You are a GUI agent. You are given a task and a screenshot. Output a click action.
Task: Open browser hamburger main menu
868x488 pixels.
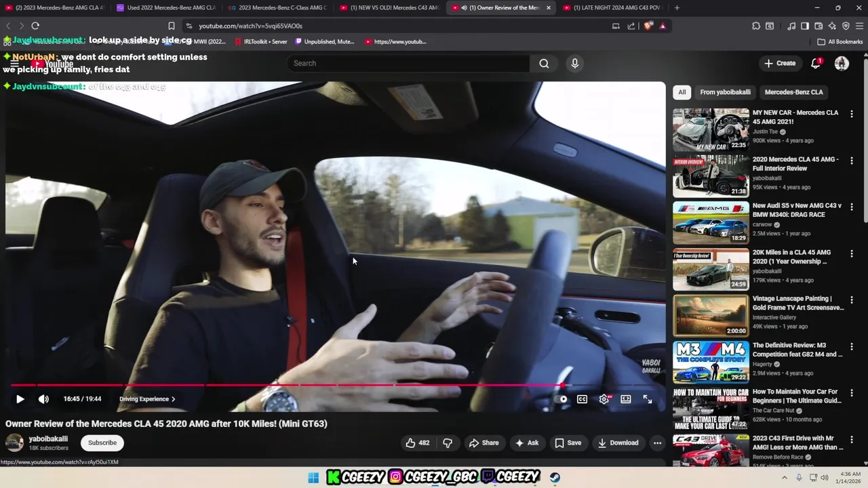pyautogui.click(x=859, y=26)
